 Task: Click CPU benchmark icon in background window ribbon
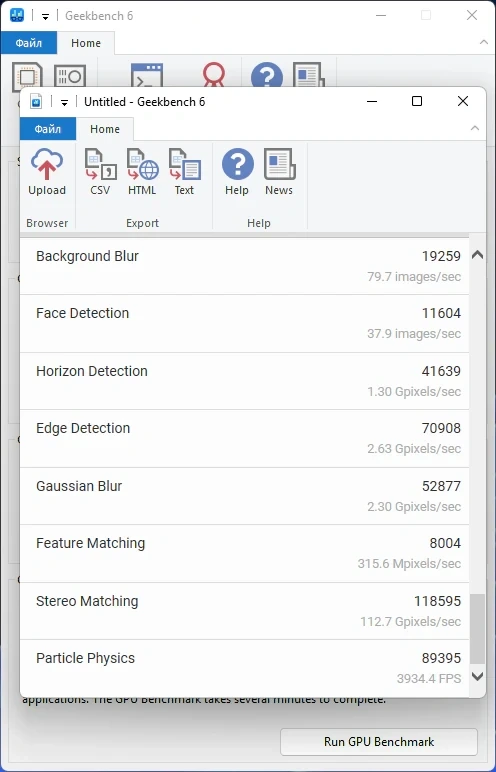pos(27,77)
